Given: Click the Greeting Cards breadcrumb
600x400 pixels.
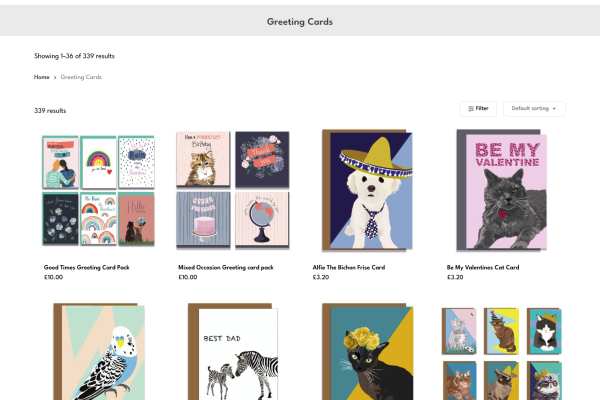Looking at the screenshot, I should click(x=81, y=77).
